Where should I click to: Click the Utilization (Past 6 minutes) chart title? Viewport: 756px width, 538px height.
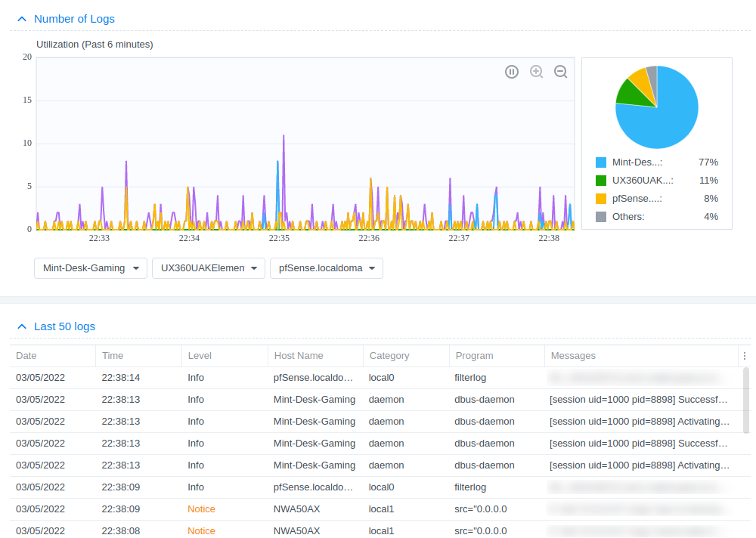[x=95, y=45]
